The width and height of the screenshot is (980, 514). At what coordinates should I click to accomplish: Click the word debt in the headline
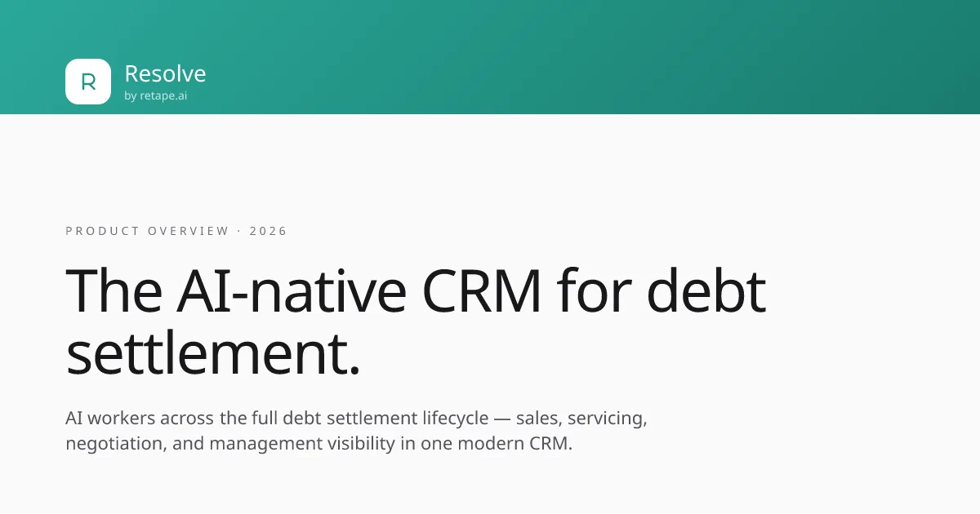pyautogui.click(x=706, y=290)
